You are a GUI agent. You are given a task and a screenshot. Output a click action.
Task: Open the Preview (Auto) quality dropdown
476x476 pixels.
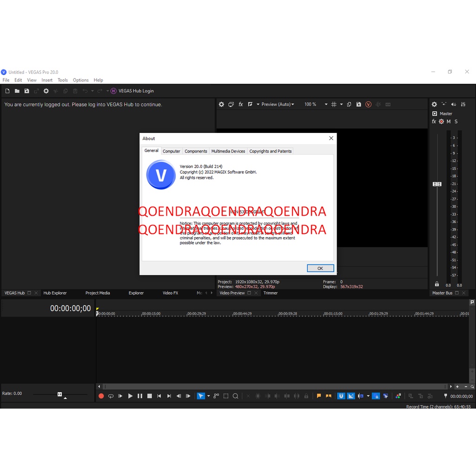[x=278, y=105]
